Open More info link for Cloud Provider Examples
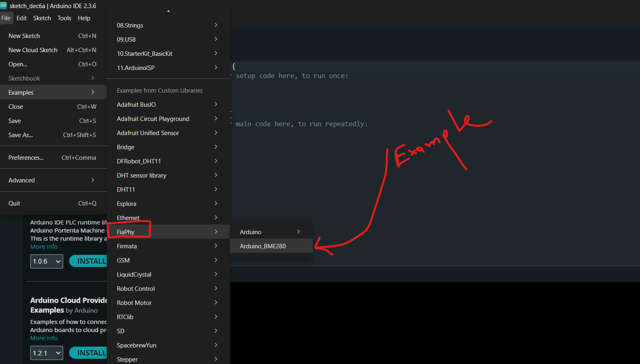 coord(44,338)
